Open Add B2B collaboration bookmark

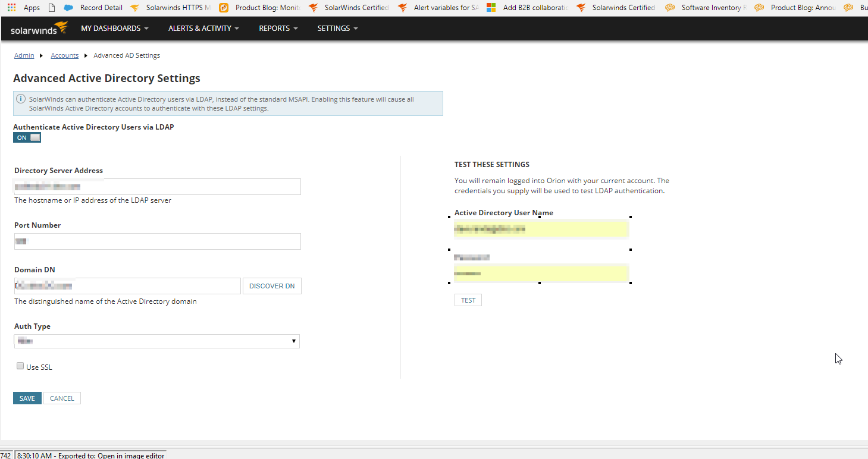(x=535, y=8)
